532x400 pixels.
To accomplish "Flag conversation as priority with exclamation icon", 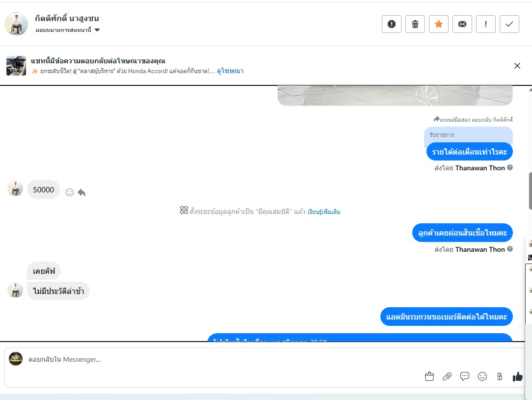I will (x=486, y=24).
